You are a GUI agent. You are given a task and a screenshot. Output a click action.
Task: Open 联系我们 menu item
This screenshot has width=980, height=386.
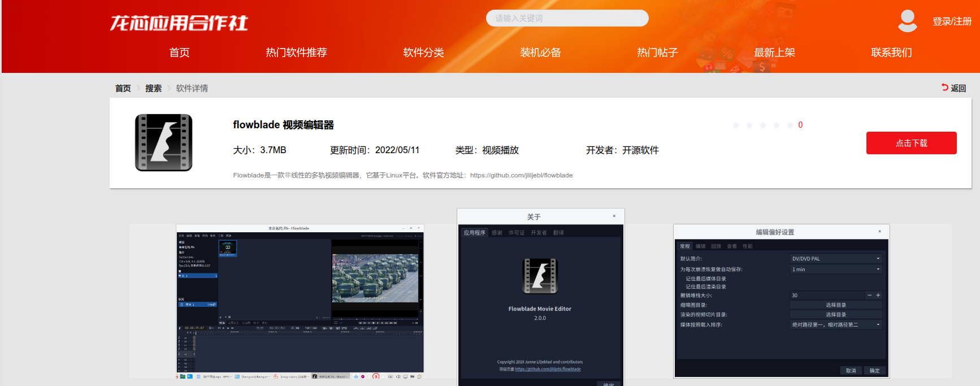coord(892,53)
